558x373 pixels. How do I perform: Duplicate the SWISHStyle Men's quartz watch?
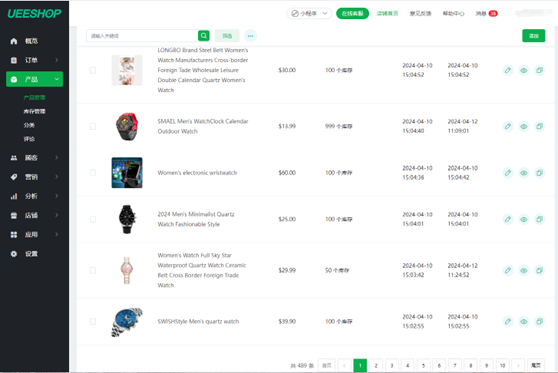(539, 321)
